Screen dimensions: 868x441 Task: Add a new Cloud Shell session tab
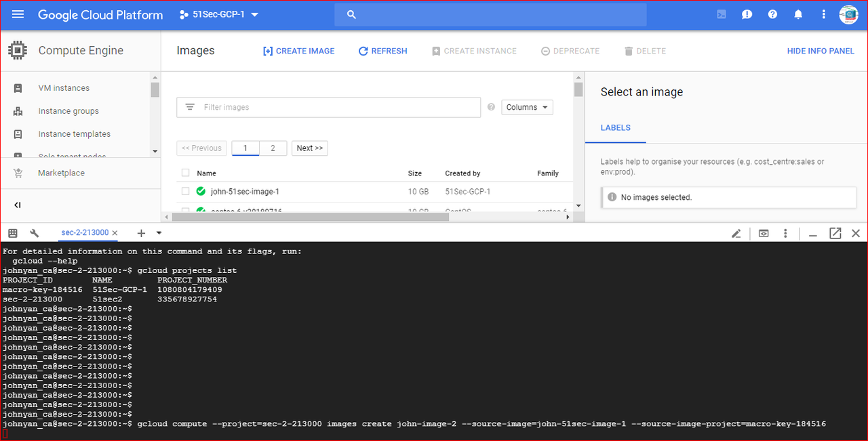tap(141, 232)
